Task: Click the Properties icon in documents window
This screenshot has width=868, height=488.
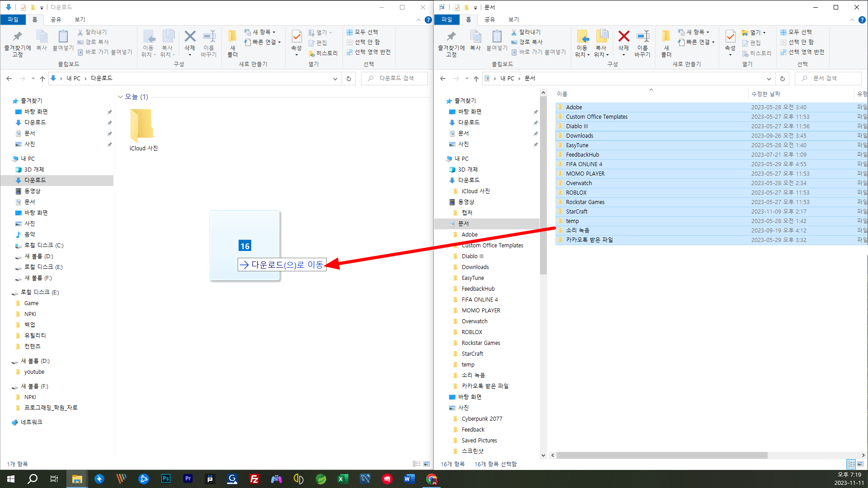Action: pyautogui.click(x=730, y=37)
